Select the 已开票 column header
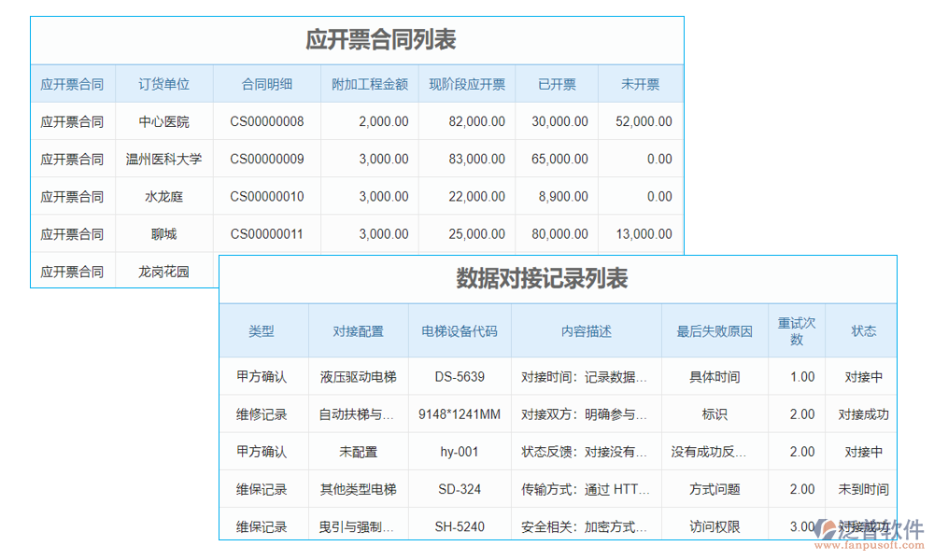 tap(556, 83)
